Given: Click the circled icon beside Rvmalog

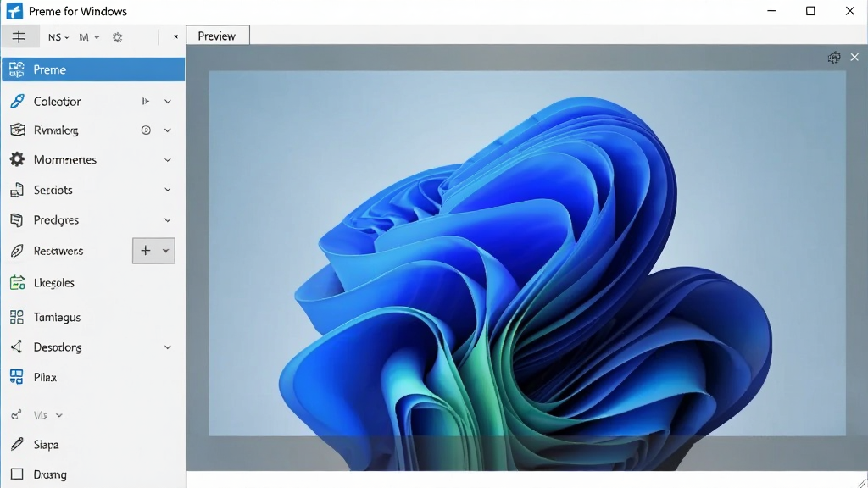Looking at the screenshot, I should coord(146,130).
